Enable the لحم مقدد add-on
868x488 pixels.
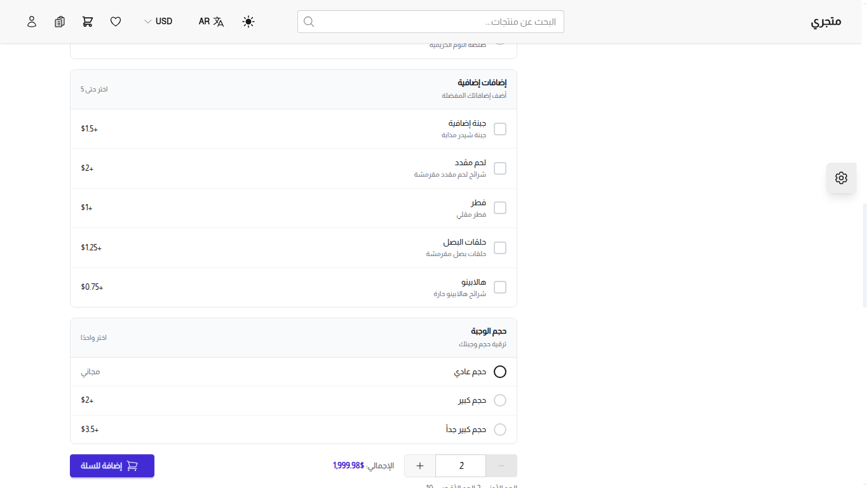tap(500, 168)
